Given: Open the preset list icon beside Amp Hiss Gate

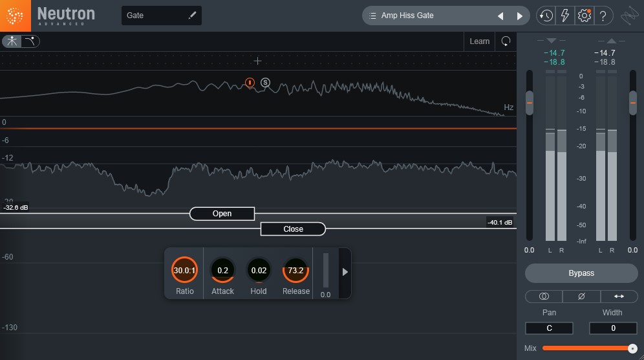Looking at the screenshot, I should (x=372, y=16).
